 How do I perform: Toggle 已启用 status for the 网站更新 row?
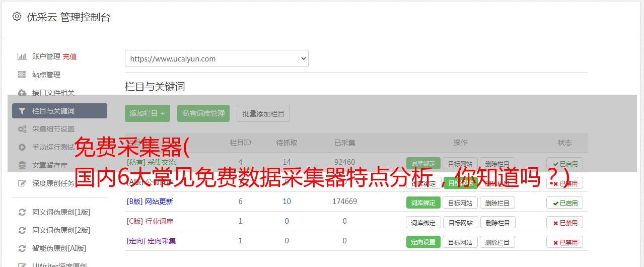click(565, 203)
